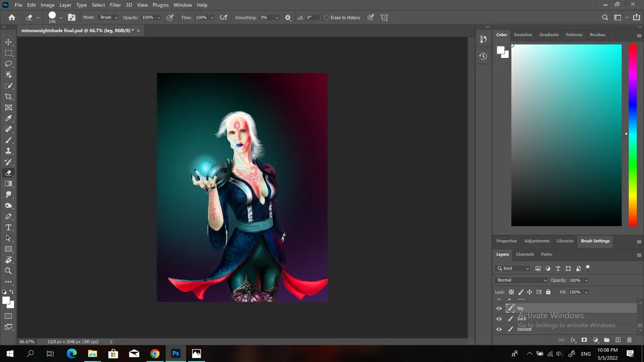The width and height of the screenshot is (644, 362).
Task: Toggle lock position
Action: click(x=529, y=292)
